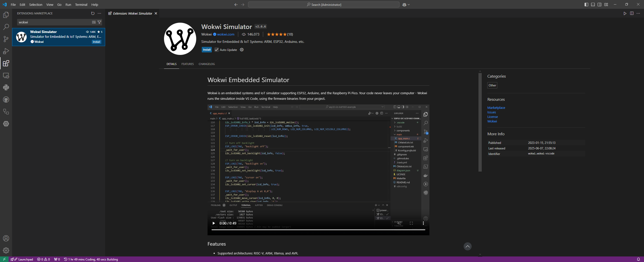This screenshot has height=262, width=644.
Task: Open the License resource link
Action: [493, 117]
